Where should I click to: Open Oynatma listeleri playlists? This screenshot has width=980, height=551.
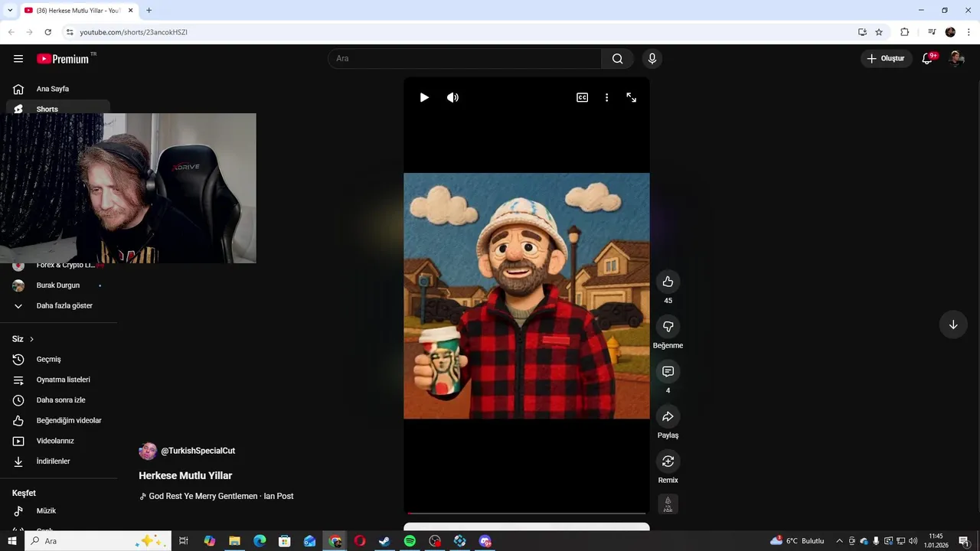[58, 380]
